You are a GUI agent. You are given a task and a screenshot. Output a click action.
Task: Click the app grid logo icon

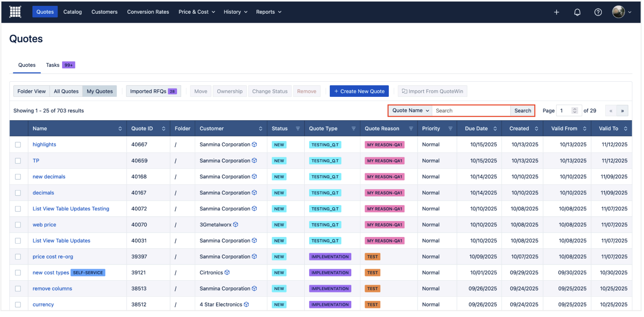point(15,12)
